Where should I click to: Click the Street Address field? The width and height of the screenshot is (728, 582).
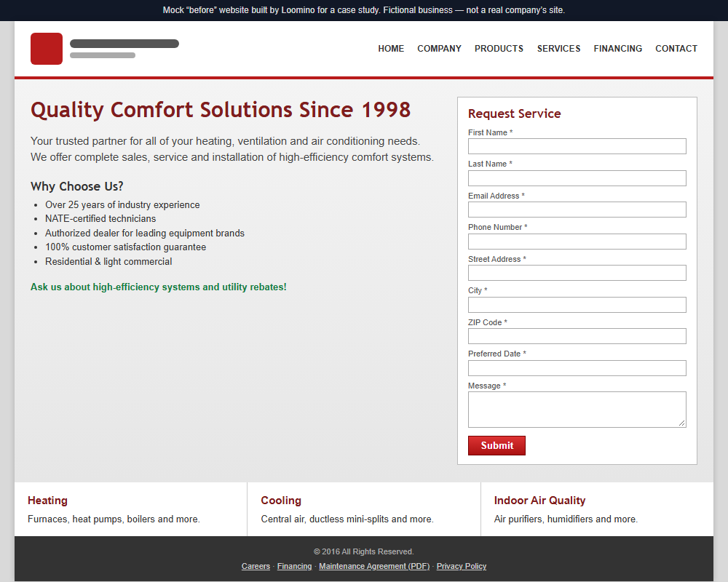(x=577, y=273)
